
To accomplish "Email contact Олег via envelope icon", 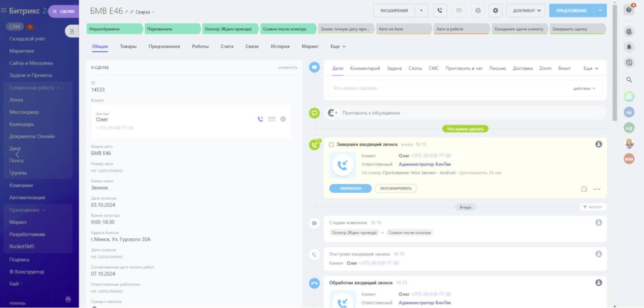I will [x=272, y=119].
